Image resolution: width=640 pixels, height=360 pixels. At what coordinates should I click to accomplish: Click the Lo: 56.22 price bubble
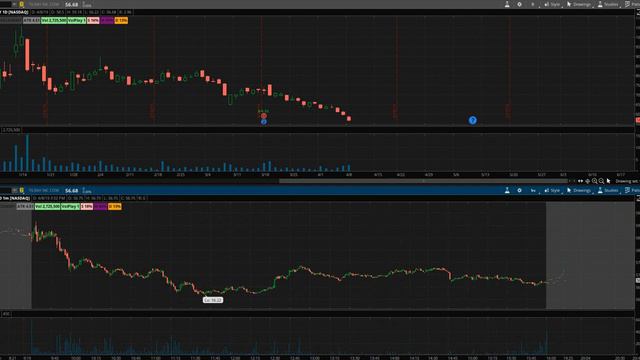click(213, 300)
